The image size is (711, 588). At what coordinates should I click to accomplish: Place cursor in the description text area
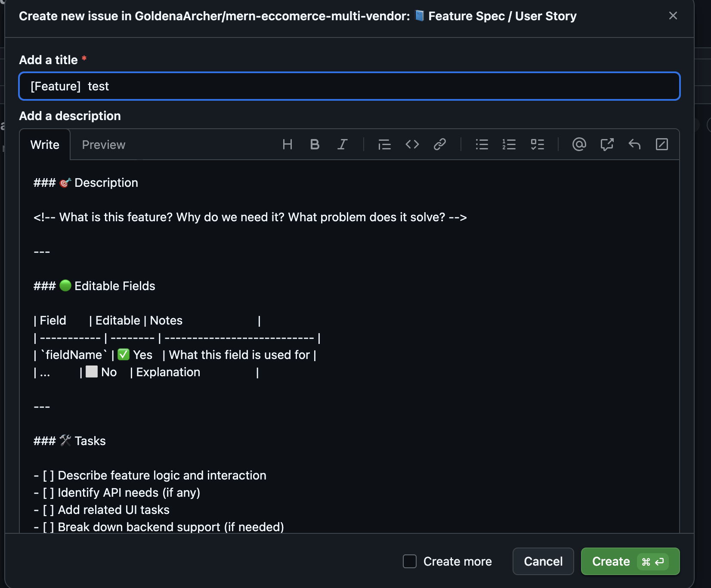pos(349,347)
